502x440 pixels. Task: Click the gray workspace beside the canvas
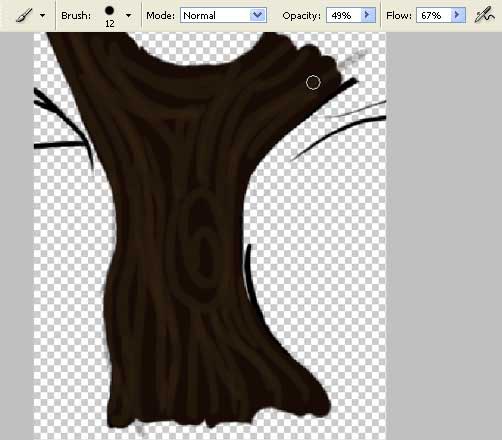coord(443,233)
